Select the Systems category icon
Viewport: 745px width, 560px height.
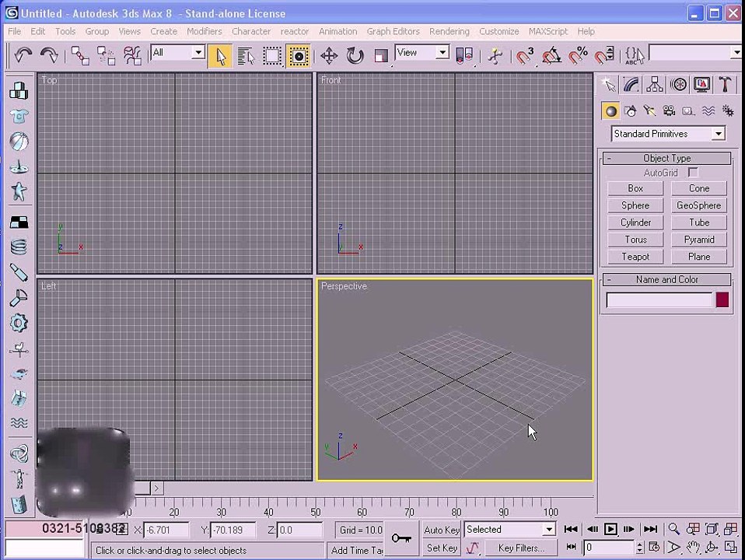(x=727, y=111)
